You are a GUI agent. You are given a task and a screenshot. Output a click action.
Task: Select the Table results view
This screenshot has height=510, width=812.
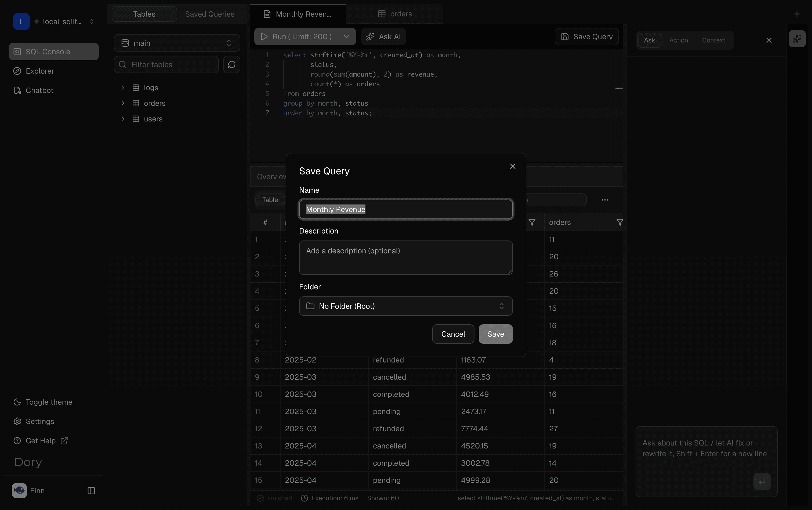point(270,200)
